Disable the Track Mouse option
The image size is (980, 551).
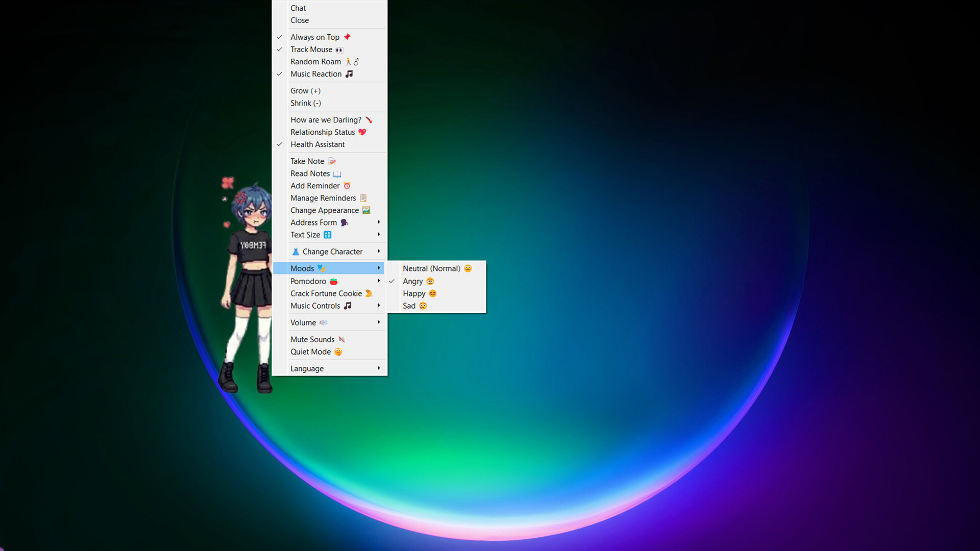[311, 49]
